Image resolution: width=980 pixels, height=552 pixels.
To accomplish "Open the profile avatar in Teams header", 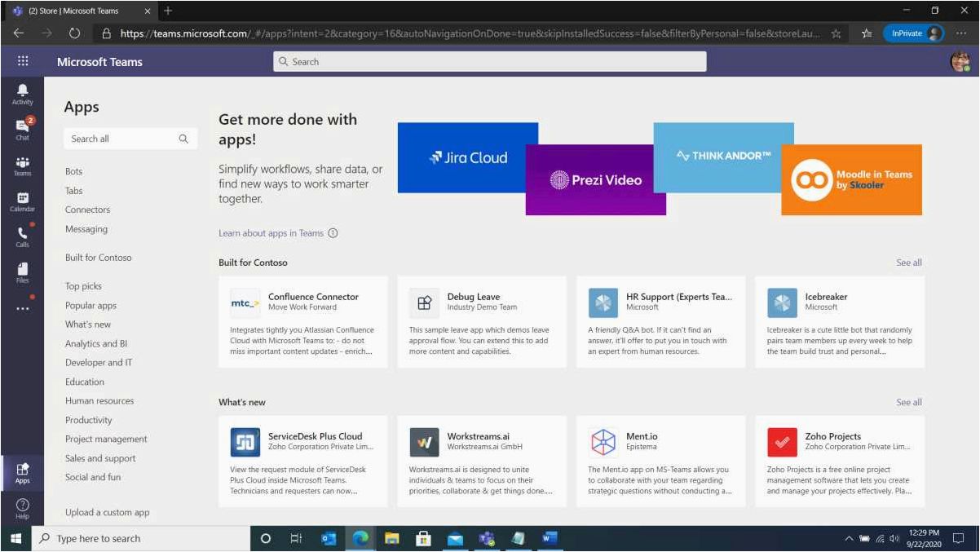I will coord(960,62).
